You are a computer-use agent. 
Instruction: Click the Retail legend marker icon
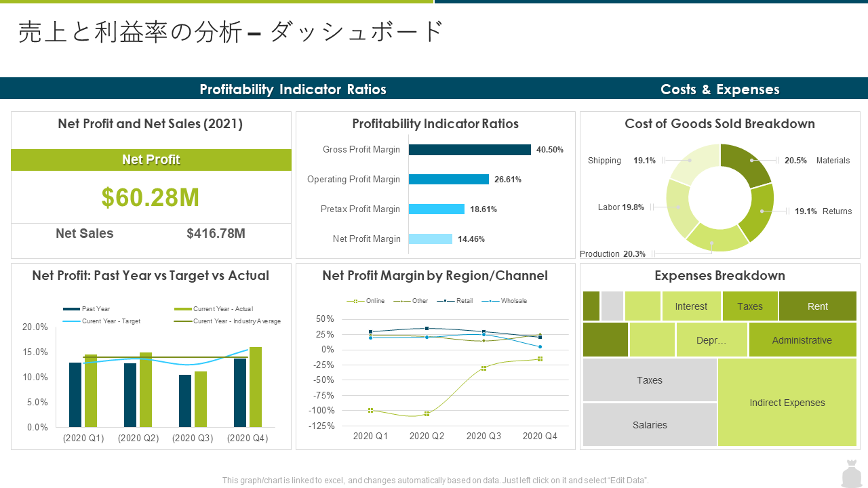[446, 301]
